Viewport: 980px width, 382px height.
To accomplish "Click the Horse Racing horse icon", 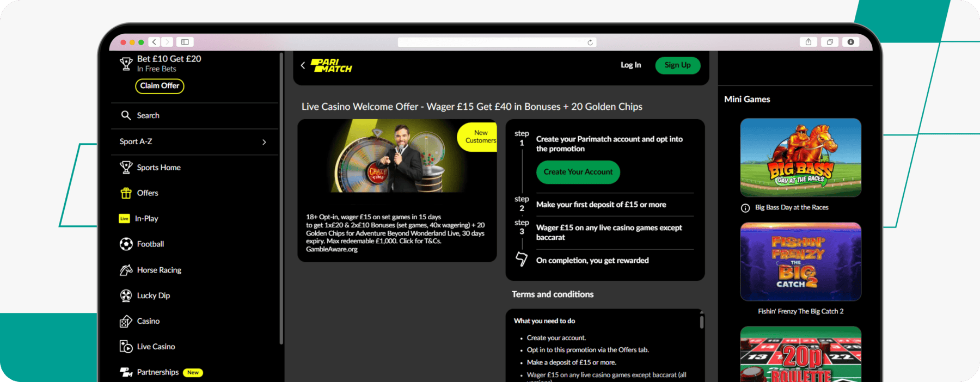I will click(x=126, y=270).
